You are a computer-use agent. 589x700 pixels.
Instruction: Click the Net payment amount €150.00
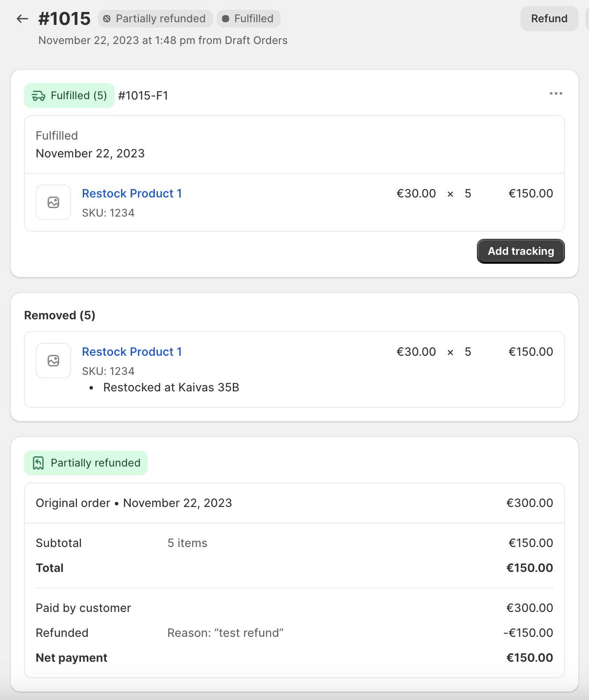point(529,658)
